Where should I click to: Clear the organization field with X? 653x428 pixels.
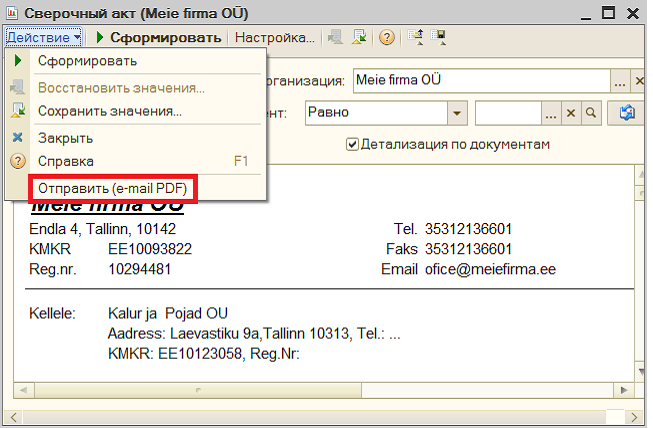coord(638,81)
